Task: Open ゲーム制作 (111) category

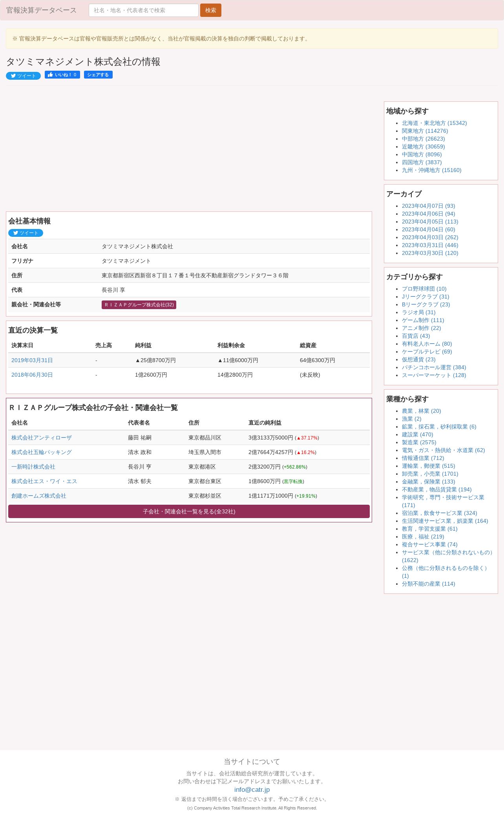Action: tap(423, 320)
